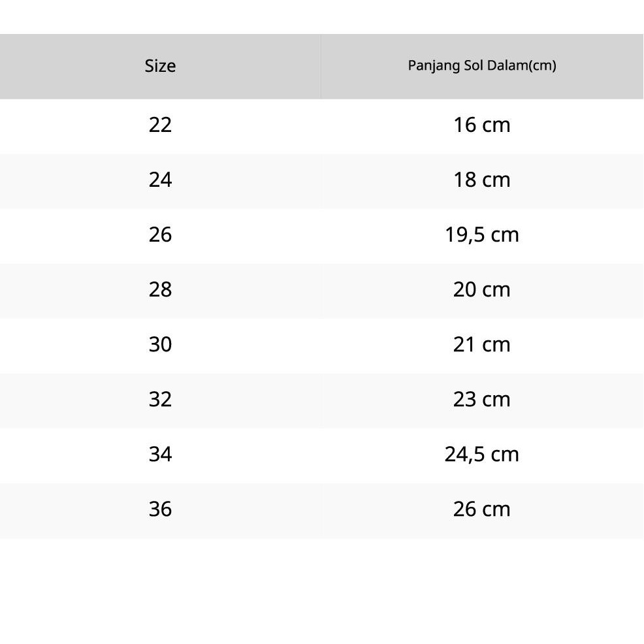
Task: Click the 23 cm insole length value
Action: coord(482,399)
